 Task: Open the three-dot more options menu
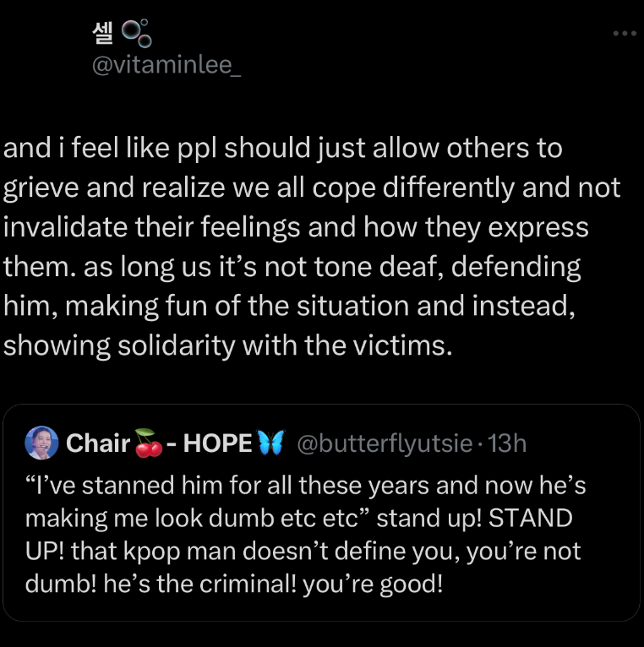coord(624,34)
